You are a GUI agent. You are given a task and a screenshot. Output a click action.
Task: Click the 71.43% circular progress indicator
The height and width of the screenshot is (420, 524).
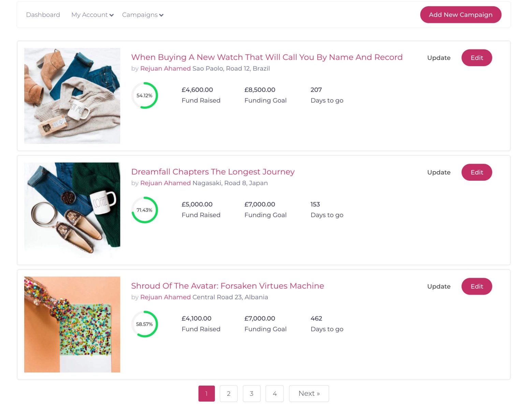(x=145, y=210)
